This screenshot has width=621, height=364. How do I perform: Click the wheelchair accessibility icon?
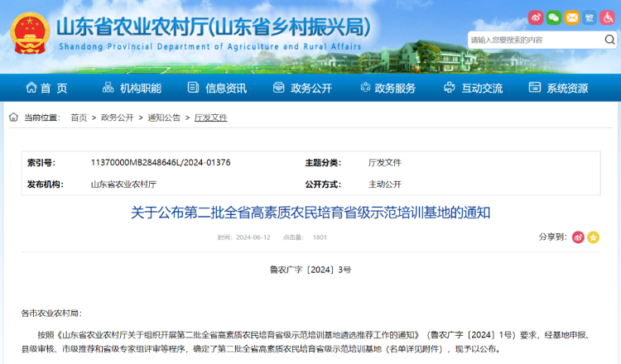pos(608,17)
